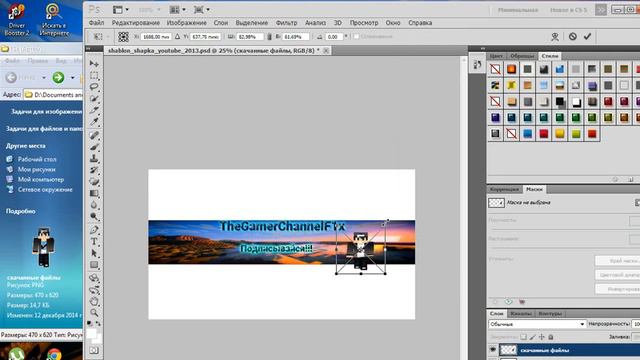Select the History Brush tool
Viewport: 640px width, 360px height.
click(x=94, y=170)
